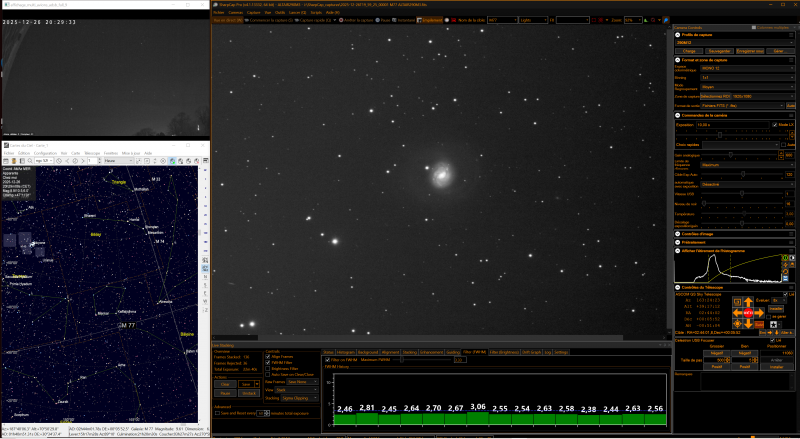
Task: Open the Format de sortie FITS dropdown
Action: tap(742, 106)
